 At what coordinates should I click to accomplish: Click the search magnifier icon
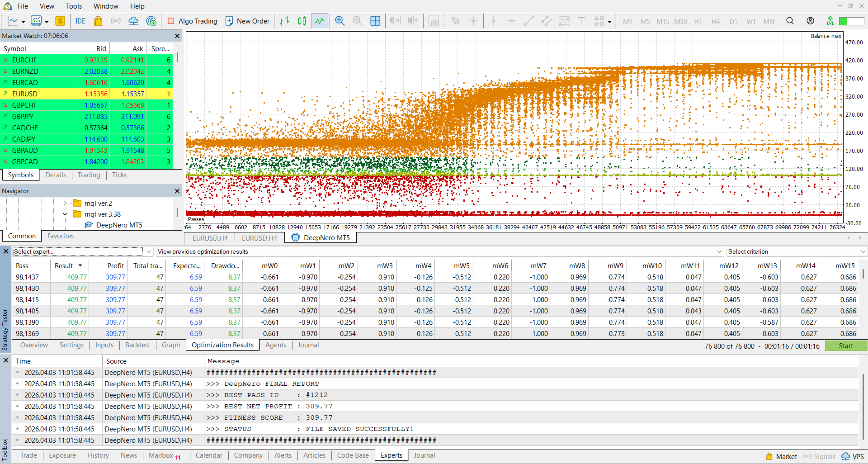point(790,21)
